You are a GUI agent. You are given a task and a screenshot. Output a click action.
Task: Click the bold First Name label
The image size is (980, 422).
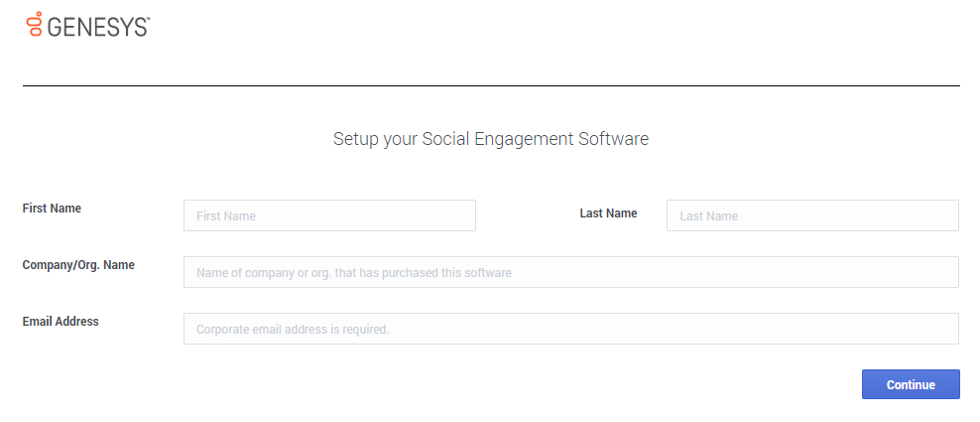pos(52,209)
